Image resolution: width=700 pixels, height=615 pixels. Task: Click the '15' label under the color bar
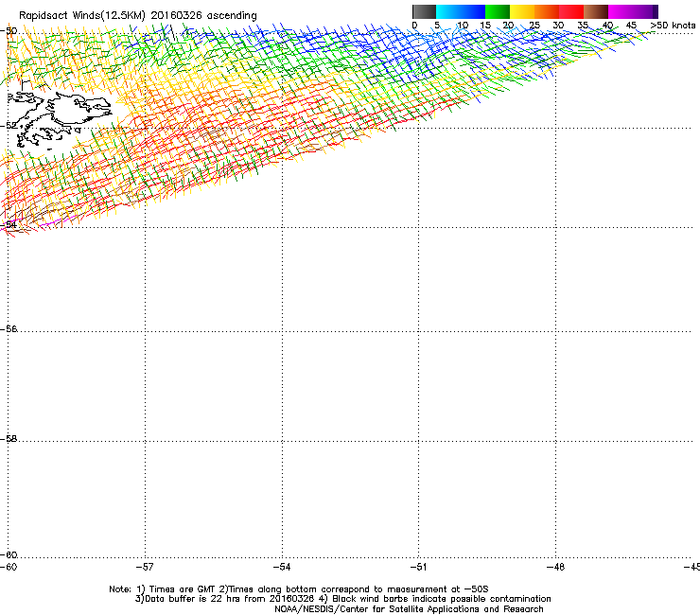click(485, 26)
